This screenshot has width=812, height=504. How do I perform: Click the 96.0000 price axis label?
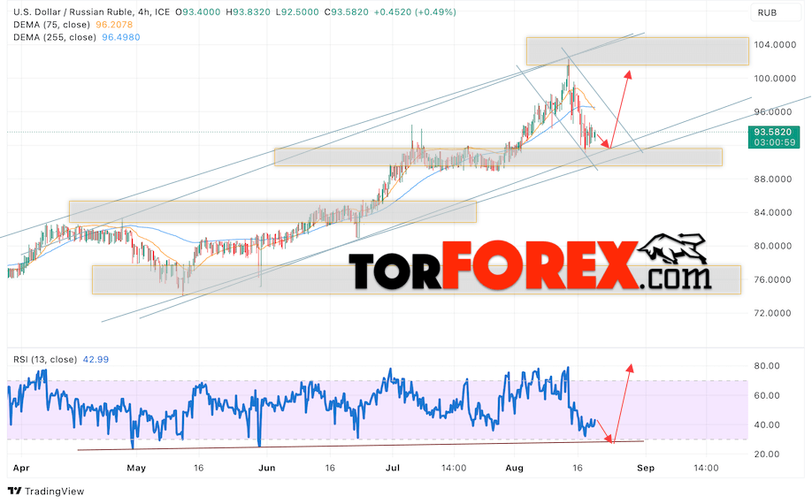pyautogui.click(x=773, y=111)
